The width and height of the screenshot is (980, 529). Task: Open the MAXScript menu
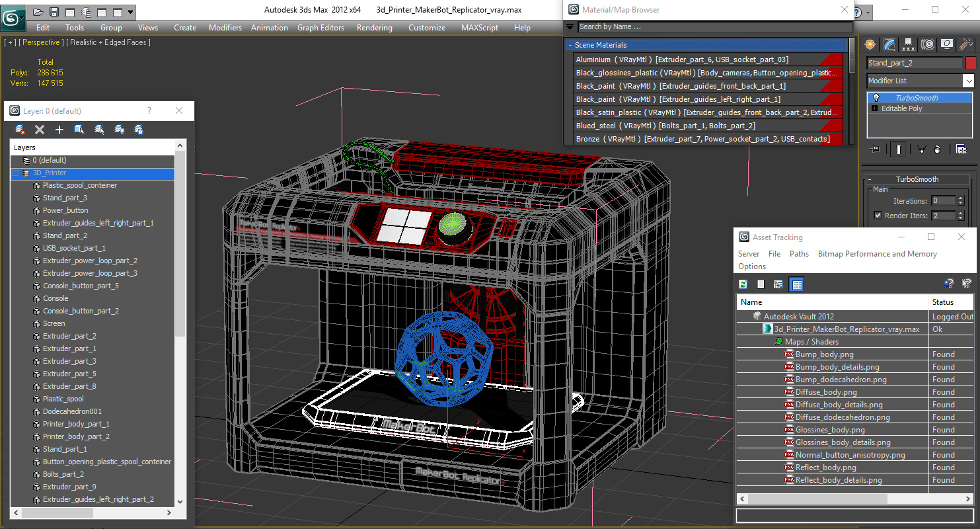tap(480, 28)
